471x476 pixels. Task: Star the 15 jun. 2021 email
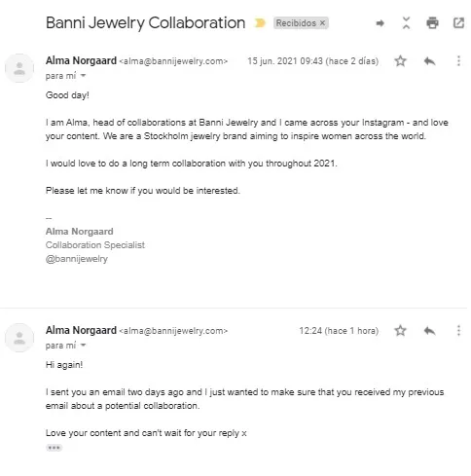pos(400,61)
